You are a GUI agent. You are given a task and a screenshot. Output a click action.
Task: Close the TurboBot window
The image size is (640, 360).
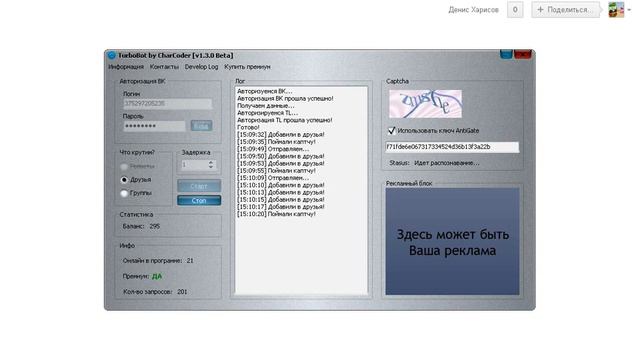coord(522,54)
